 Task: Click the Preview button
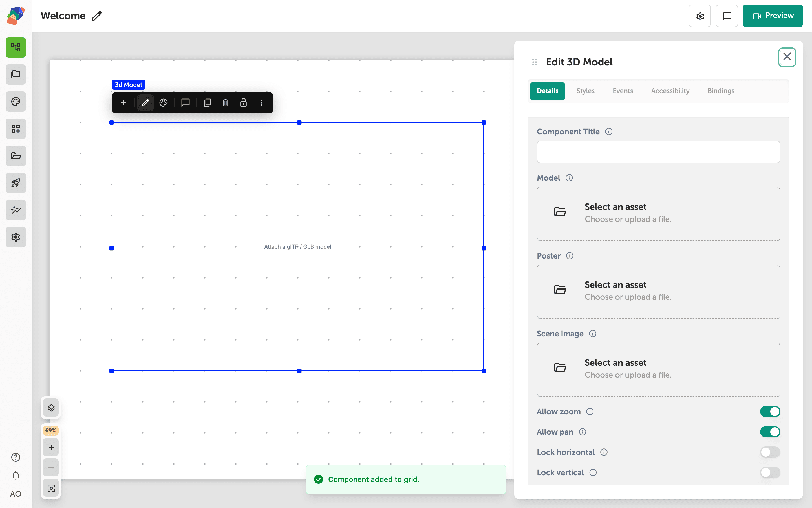pyautogui.click(x=773, y=16)
